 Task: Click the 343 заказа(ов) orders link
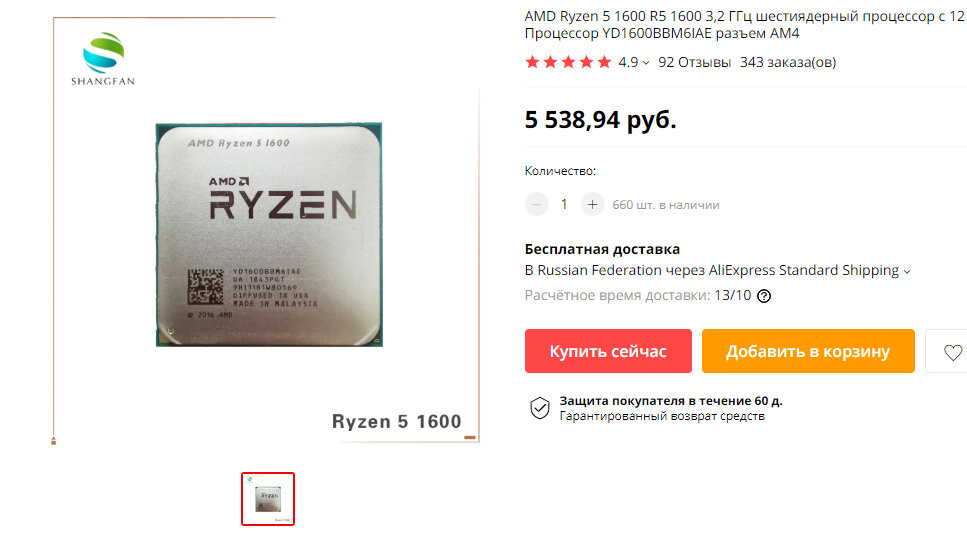(788, 62)
